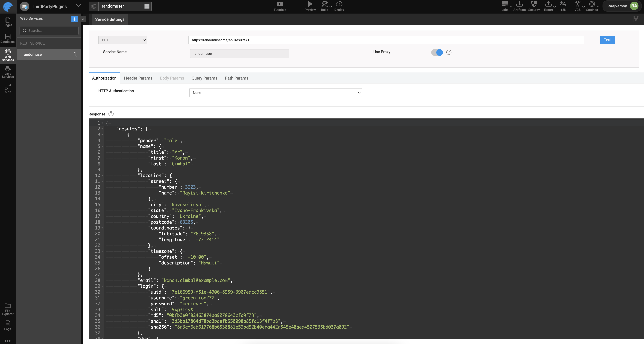Viewport: 644px width, 344px height.
Task: Collapse the location object at line 10
Action: [x=102, y=175]
